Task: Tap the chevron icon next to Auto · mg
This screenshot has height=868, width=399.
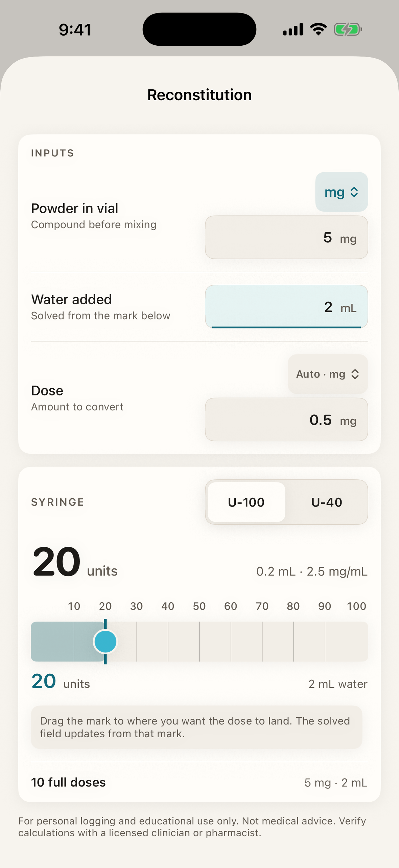Action: [x=355, y=374]
